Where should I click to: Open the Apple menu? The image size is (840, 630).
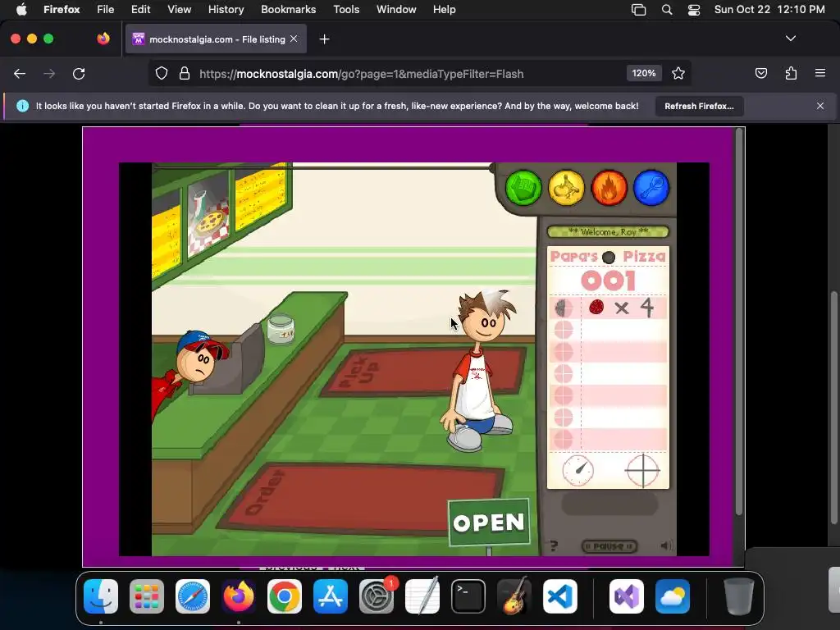pyautogui.click(x=21, y=9)
